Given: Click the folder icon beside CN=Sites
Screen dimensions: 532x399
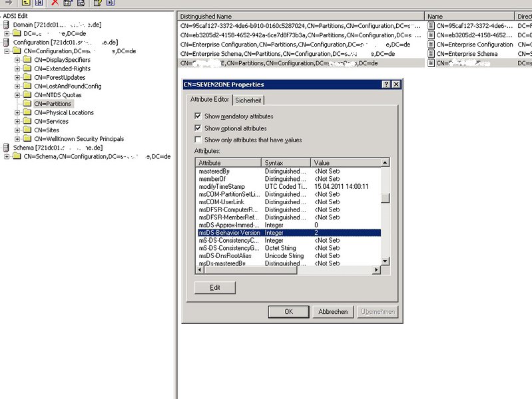Looking at the screenshot, I should click(27, 130).
